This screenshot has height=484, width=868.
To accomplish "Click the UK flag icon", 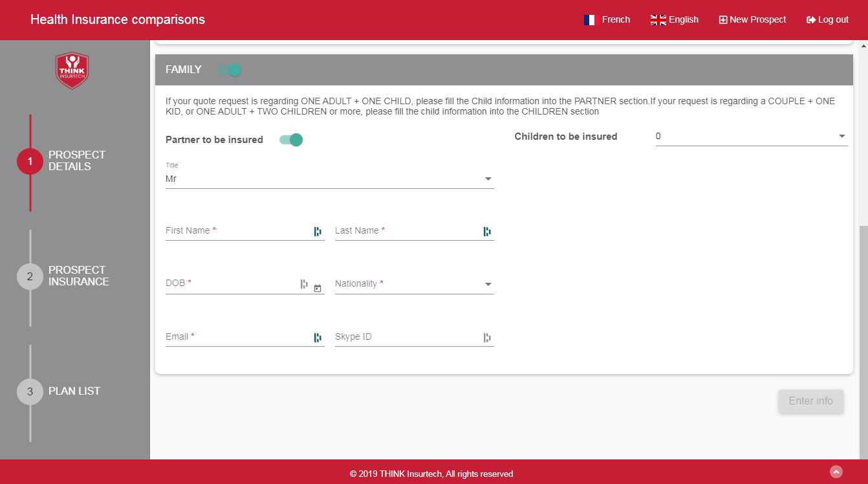I will pyautogui.click(x=658, y=20).
